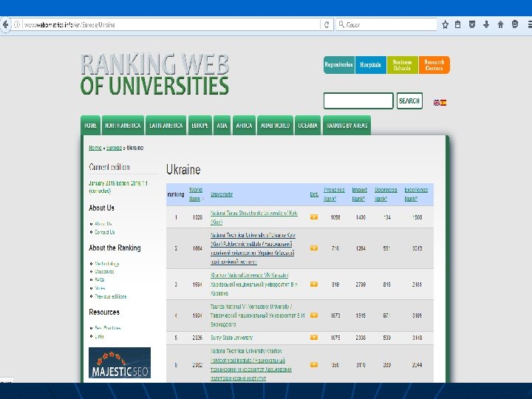The height and width of the screenshot is (399, 532).
Task: Open Previous editions sidebar link
Action: [x=110, y=296]
